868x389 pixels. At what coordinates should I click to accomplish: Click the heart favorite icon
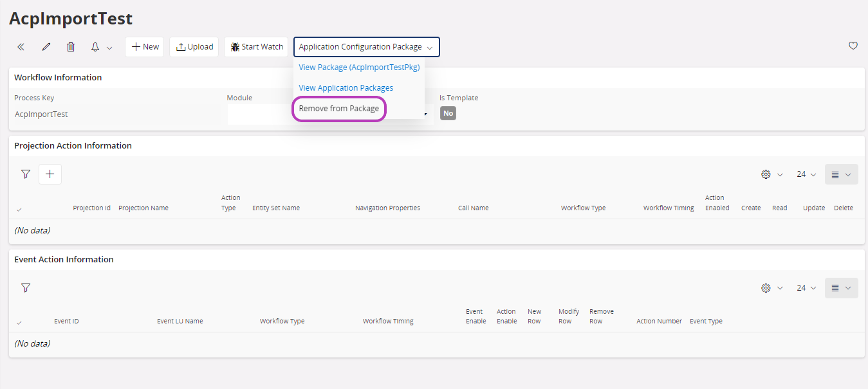pyautogui.click(x=853, y=46)
